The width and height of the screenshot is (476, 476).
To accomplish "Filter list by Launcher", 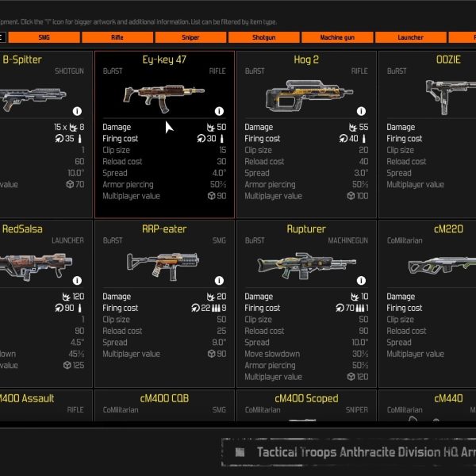I will (x=411, y=37).
